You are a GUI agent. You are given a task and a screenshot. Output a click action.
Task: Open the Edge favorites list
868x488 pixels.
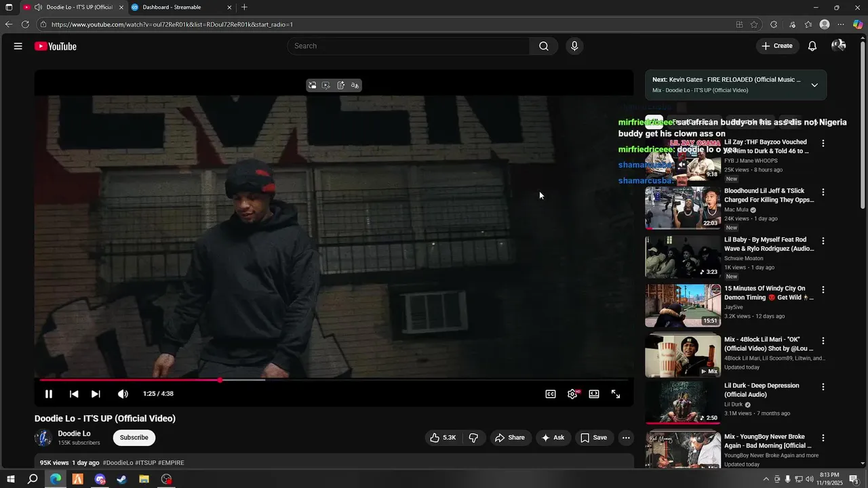point(808,24)
